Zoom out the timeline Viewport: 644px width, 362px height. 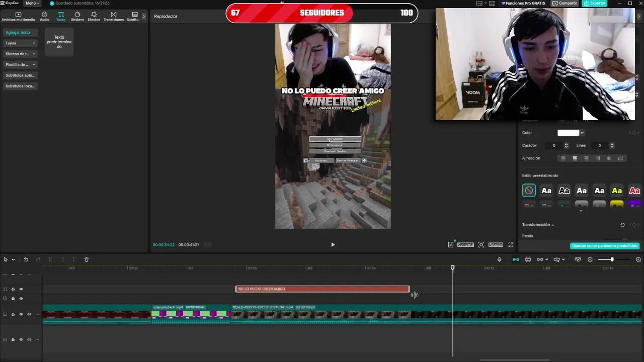590,259
